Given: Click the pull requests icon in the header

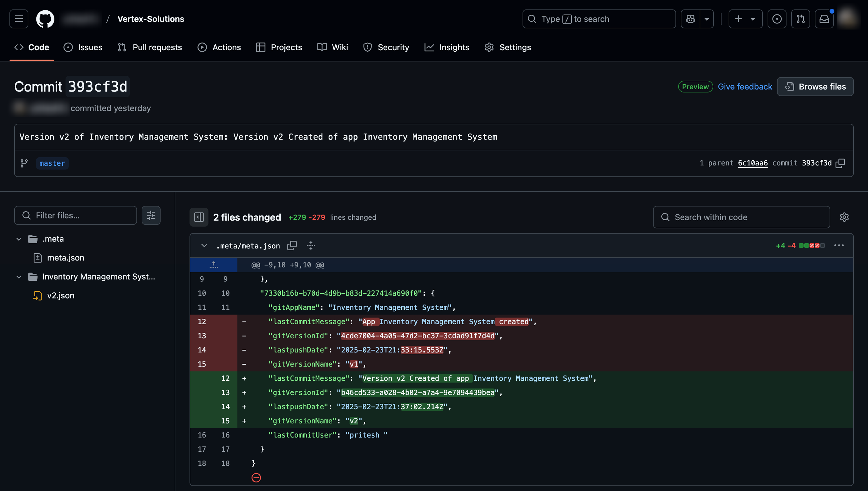Looking at the screenshot, I should (801, 19).
